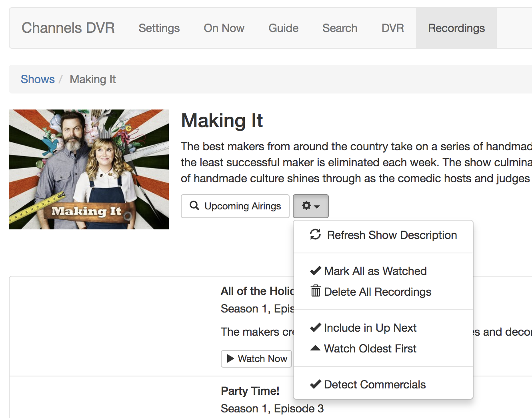Click the trash can icon
Screen dimensions: 532x418
(316, 291)
